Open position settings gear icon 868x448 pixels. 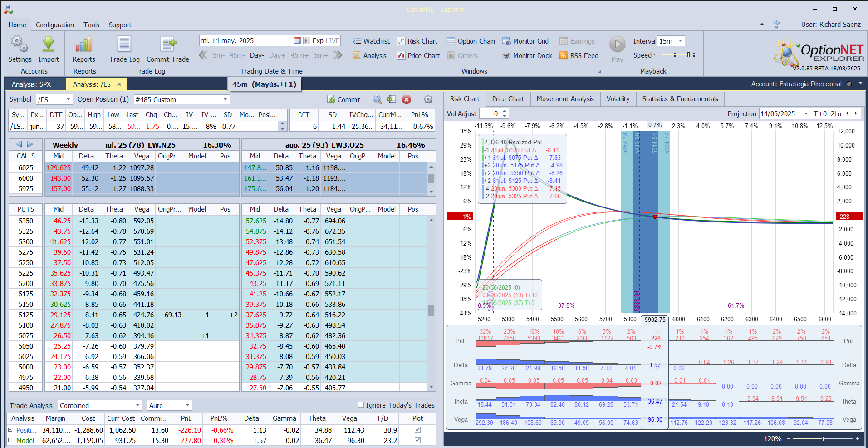tap(428, 99)
